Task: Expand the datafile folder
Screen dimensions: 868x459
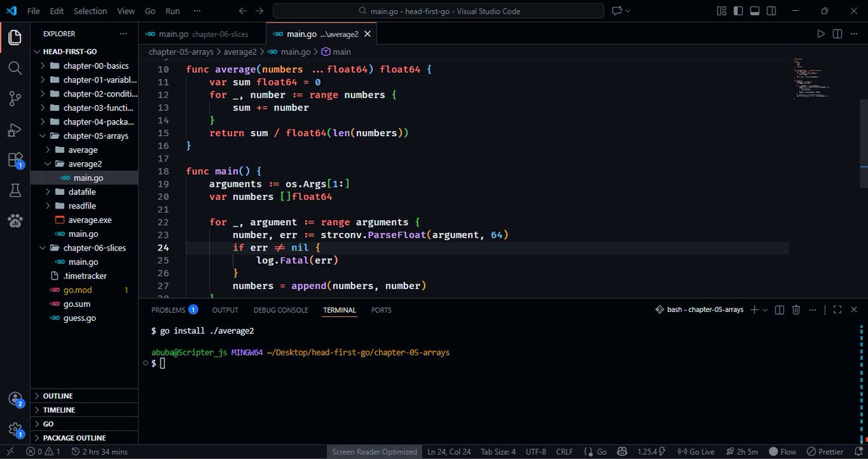Action: click(85, 192)
